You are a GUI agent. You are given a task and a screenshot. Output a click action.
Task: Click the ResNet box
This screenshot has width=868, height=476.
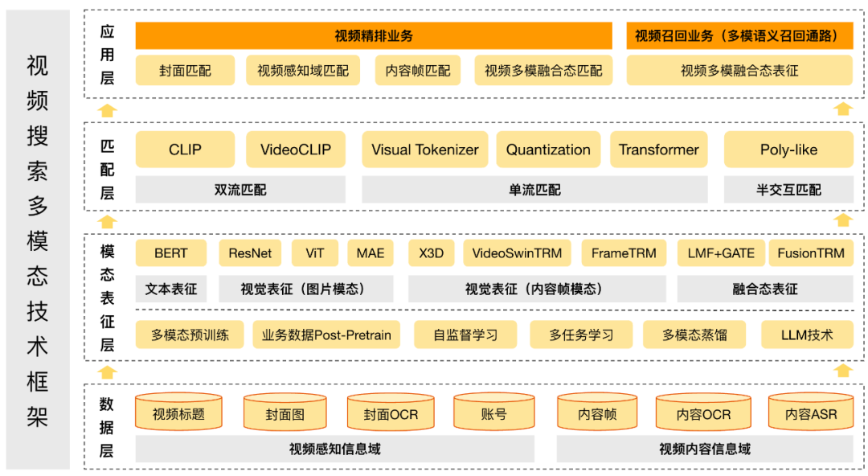click(250, 253)
